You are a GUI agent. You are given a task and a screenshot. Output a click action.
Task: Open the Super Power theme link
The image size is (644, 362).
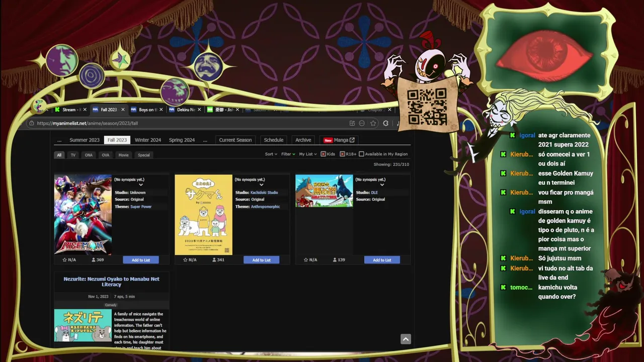coord(141,207)
